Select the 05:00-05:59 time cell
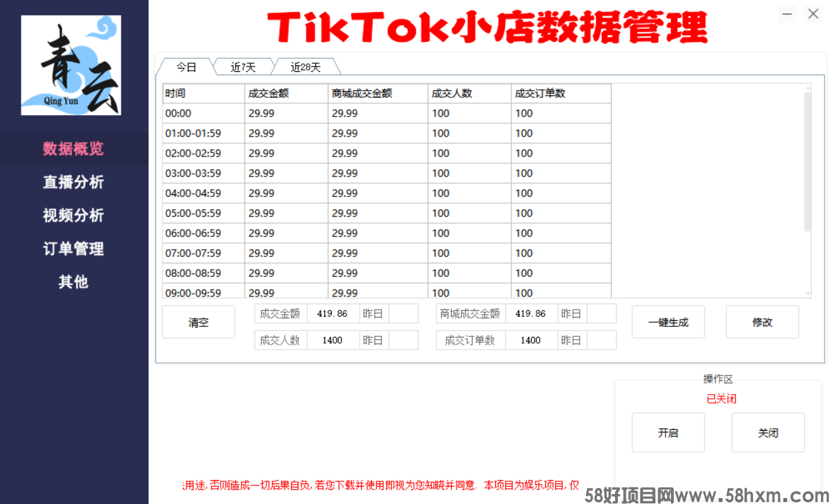 204,213
